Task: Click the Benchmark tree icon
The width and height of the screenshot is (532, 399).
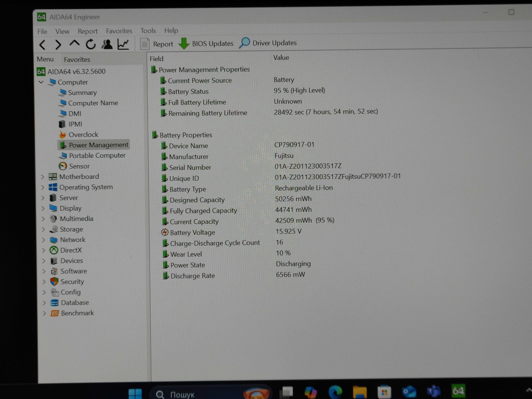Action: (55, 313)
